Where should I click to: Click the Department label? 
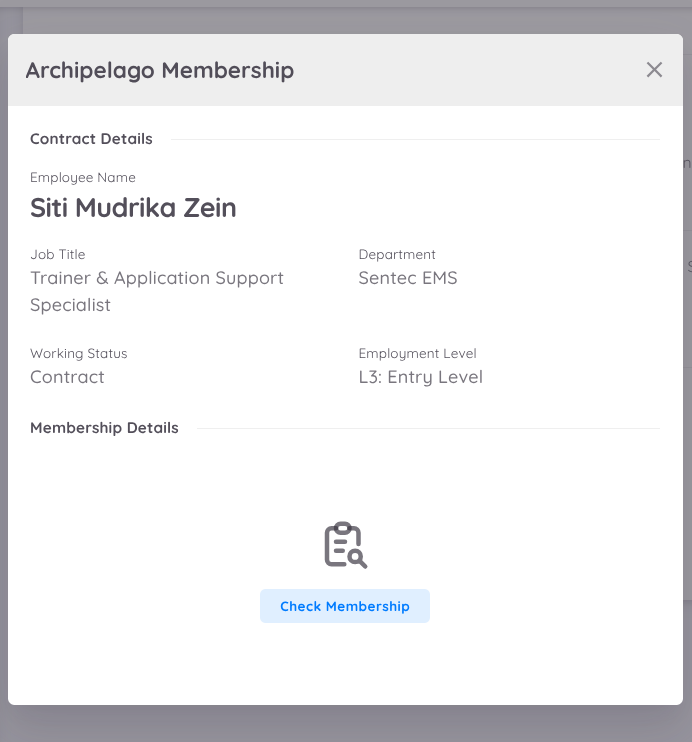tap(397, 255)
